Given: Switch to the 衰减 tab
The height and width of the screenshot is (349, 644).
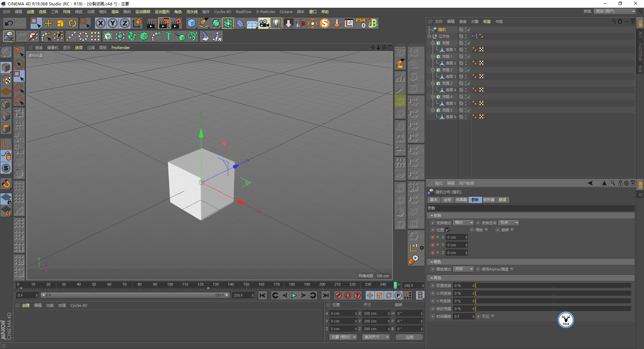Looking at the screenshot, I should click(x=502, y=200).
